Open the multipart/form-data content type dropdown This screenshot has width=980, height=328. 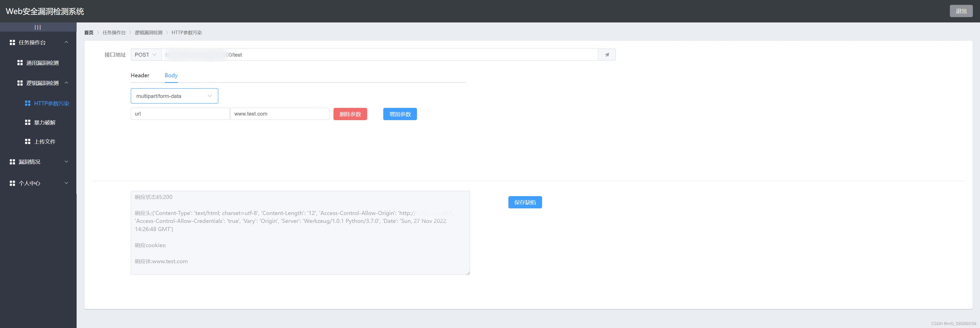(x=174, y=96)
